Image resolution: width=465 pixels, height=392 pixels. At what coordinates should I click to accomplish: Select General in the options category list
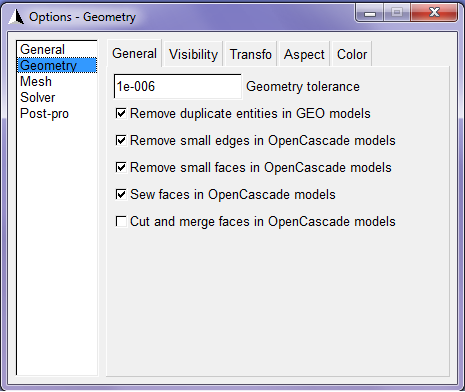[x=57, y=49]
